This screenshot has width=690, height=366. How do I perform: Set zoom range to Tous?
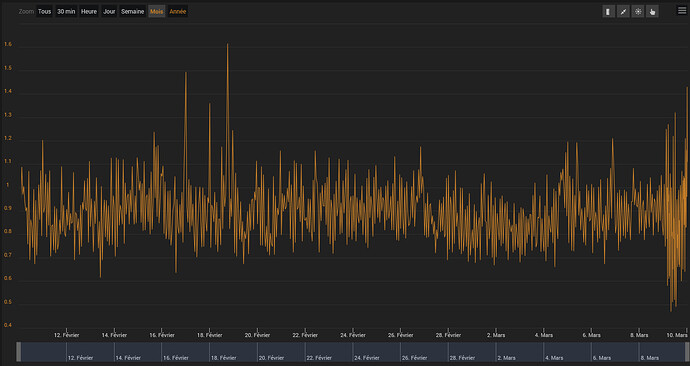click(x=44, y=11)
